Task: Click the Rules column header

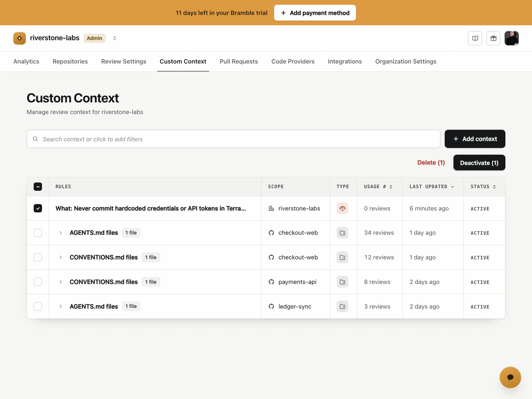Action: (x=63, y=187)
